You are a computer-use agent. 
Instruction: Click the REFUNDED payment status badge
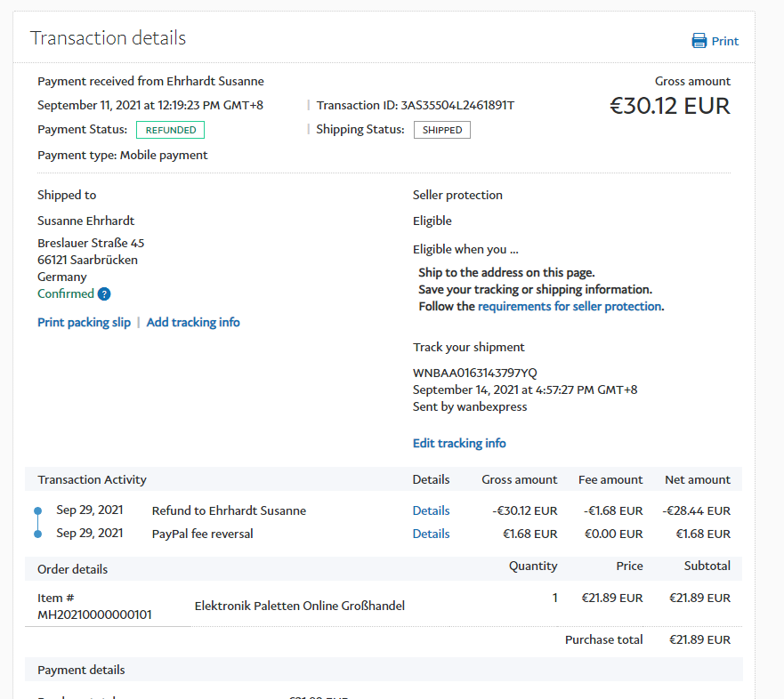[x=171, y=130]
